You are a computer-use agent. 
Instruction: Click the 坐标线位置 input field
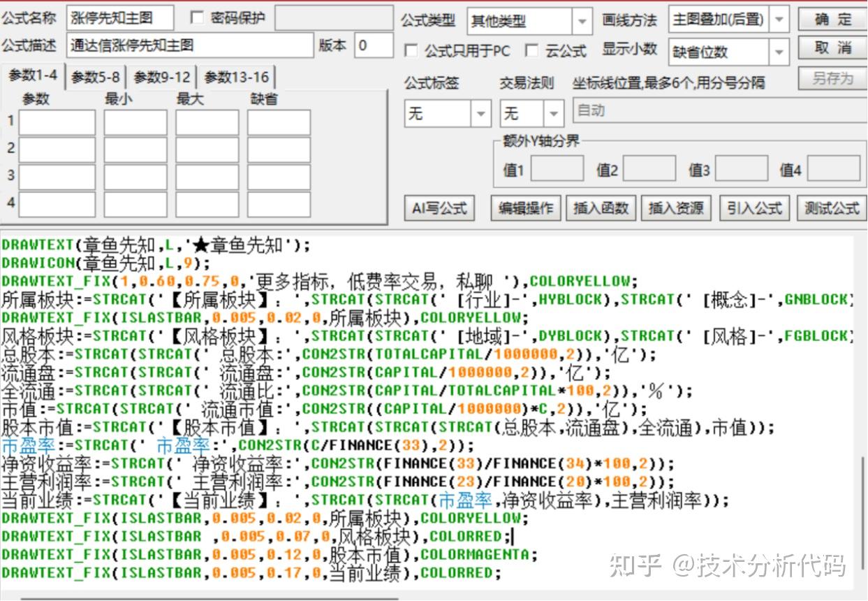point(720,110)
